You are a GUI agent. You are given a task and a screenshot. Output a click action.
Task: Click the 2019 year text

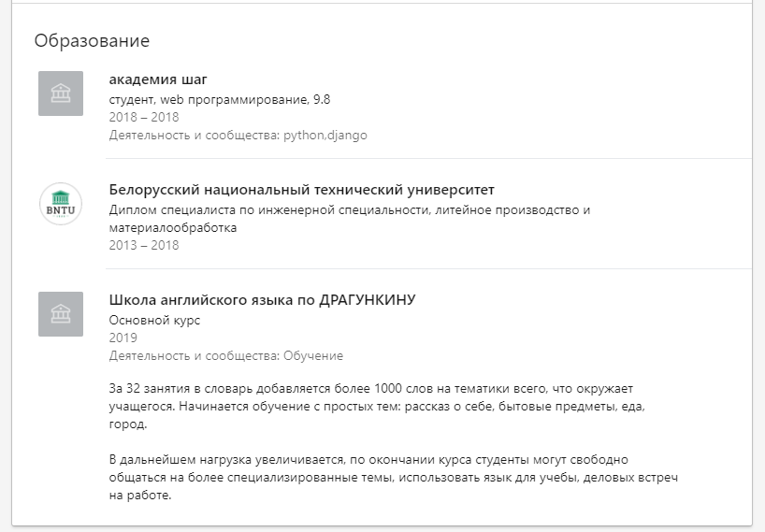pyautogui.click(x=123, y=338)
